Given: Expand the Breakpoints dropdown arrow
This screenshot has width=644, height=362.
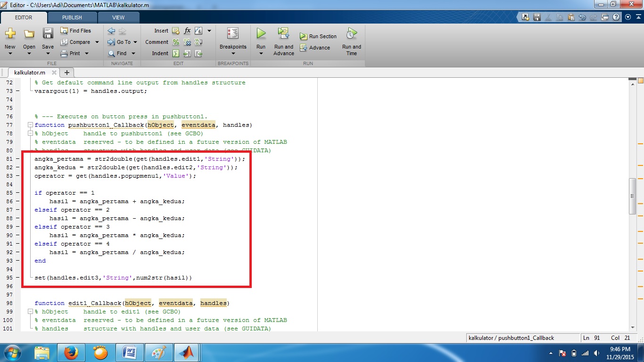Looking at the screenshot, I should [233, 53].
